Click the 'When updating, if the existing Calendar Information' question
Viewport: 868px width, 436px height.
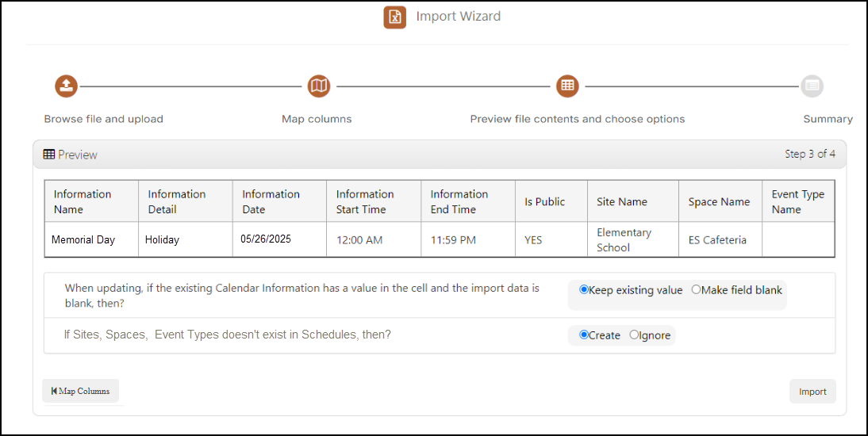301,296
